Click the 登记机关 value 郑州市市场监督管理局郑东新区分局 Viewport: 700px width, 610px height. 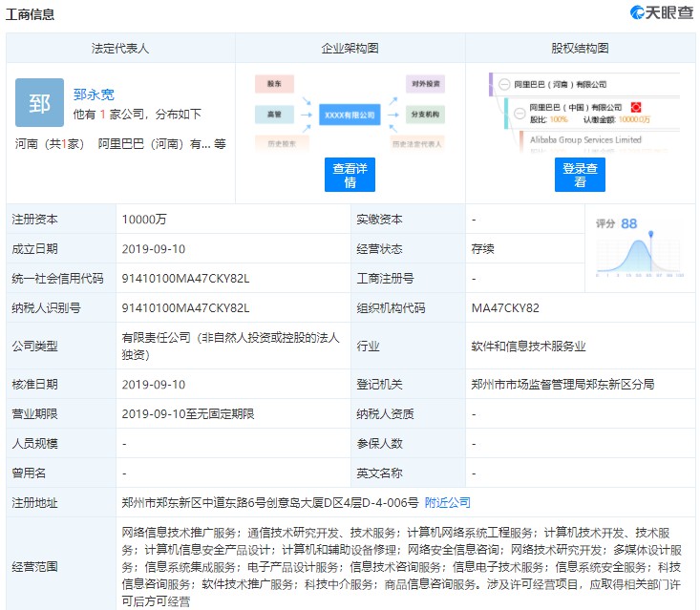coord(562,384)
